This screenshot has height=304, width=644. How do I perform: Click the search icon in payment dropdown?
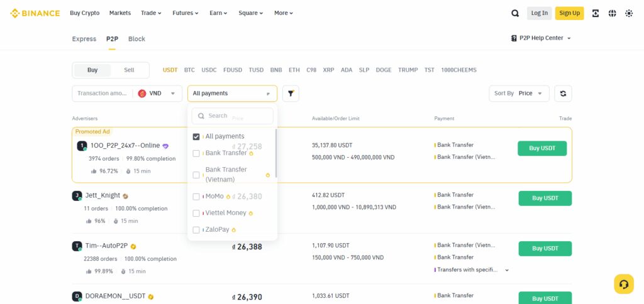[201, 116]
